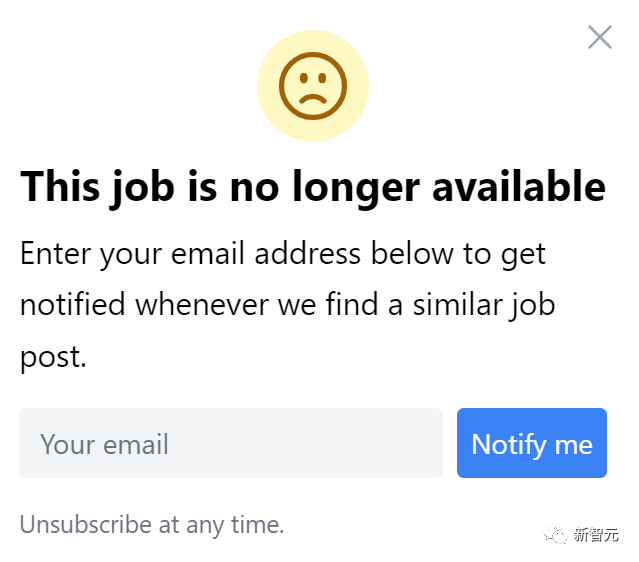Click the sad face icon
Image resolution: width=639 pixels, height=562 pixels.
pos(313,86)
